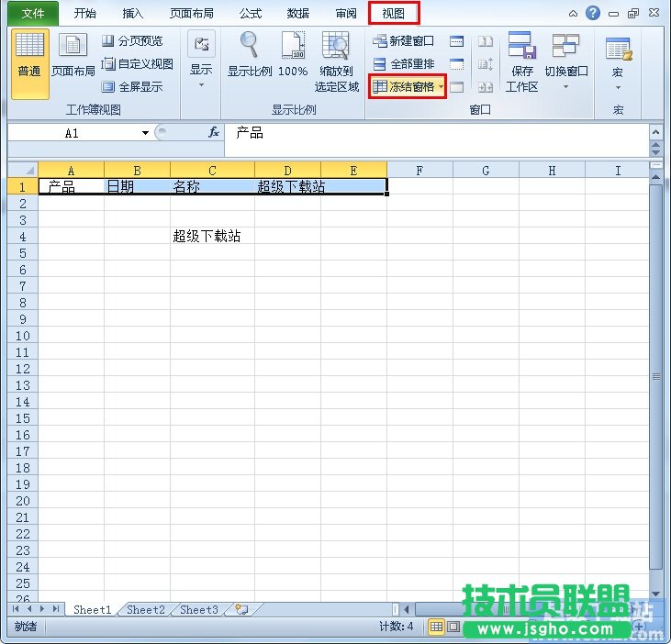Viewport: 671px width, 644px height.
Task: Click the Unhide window icon
Action: click(x=456, y=87)
